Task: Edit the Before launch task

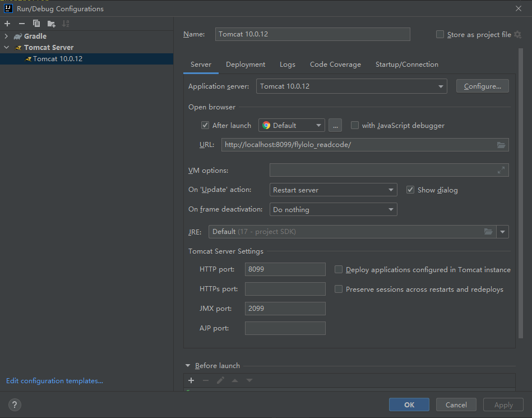Action: click(220, 380)
